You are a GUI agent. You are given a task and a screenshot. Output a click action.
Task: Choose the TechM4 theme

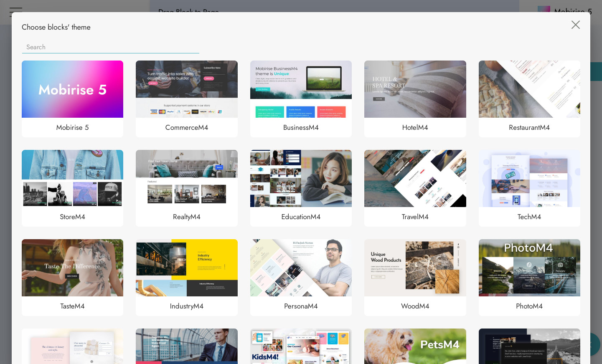(529, 179)
